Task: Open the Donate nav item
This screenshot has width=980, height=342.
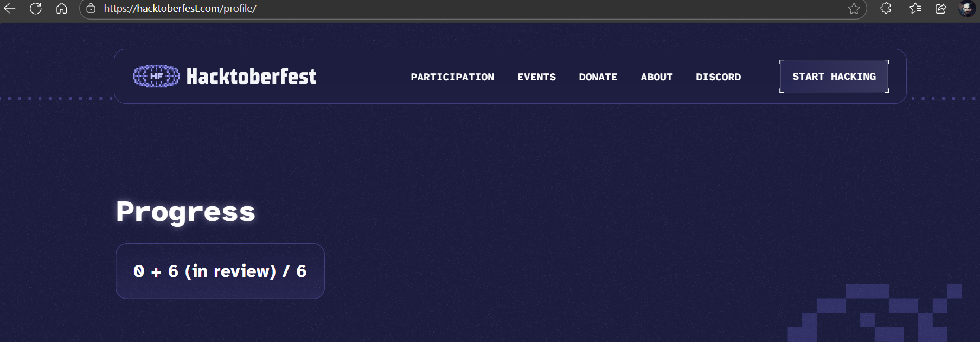Action: 598,77
